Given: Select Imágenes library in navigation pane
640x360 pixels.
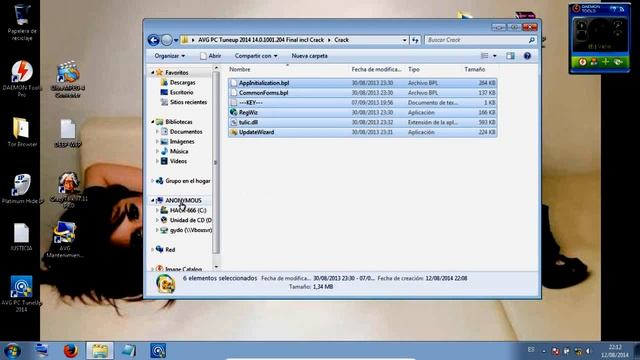Looking at the screenshot, I should tap(182, 142).
